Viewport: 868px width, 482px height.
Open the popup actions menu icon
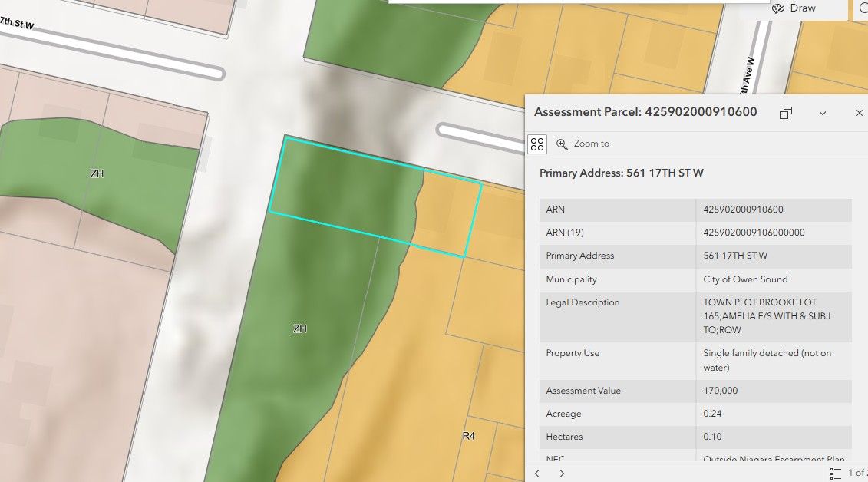click(537, 144)
